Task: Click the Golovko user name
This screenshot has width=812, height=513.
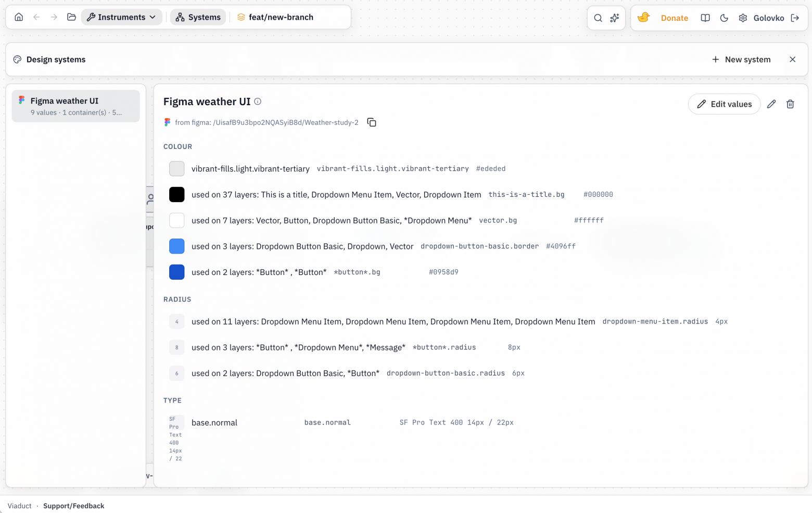Action: pos(769,18)
